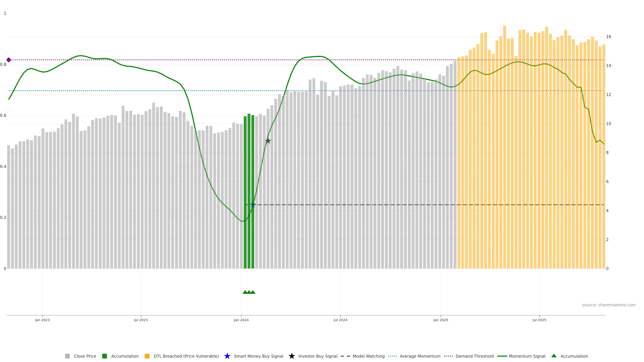Click the blue Smart Money Buy Signal star on chart
The height and width of the screenshot is (362, 644).
[x=253, y=205]
